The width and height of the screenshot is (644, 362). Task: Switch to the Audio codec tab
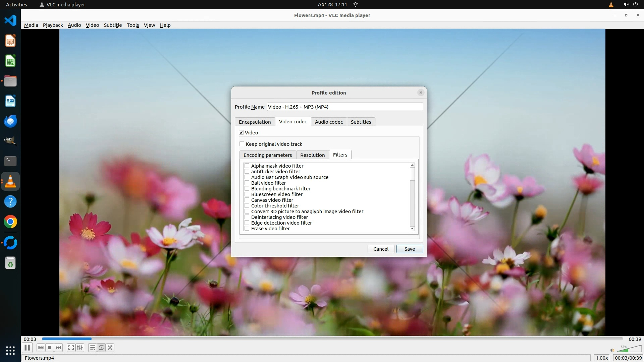click(x=328, y=122)
